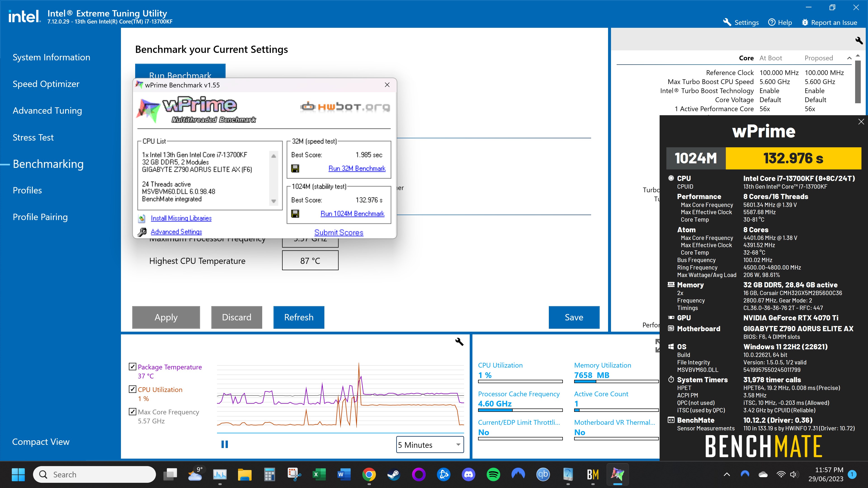Save the 32M score with the floppy icon
The image size is (868, 488).
click(x=295, y=168)
